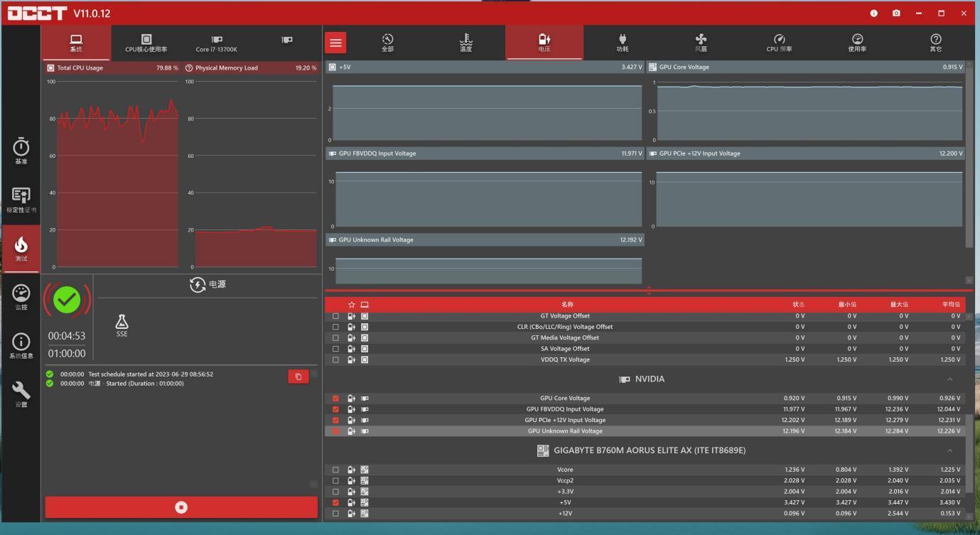Show the 使用率 usage tab
The height and width of the screenshot is (535, 980).
857,43
